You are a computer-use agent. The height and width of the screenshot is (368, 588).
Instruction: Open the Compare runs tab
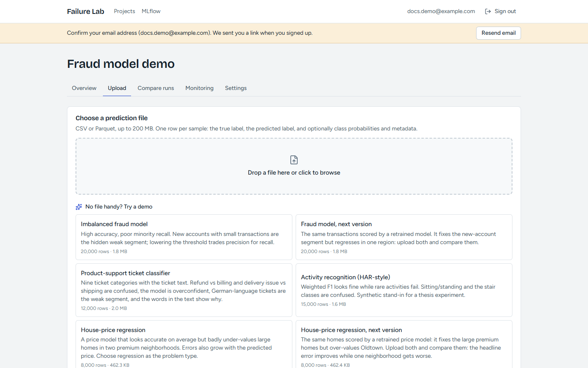156,88
